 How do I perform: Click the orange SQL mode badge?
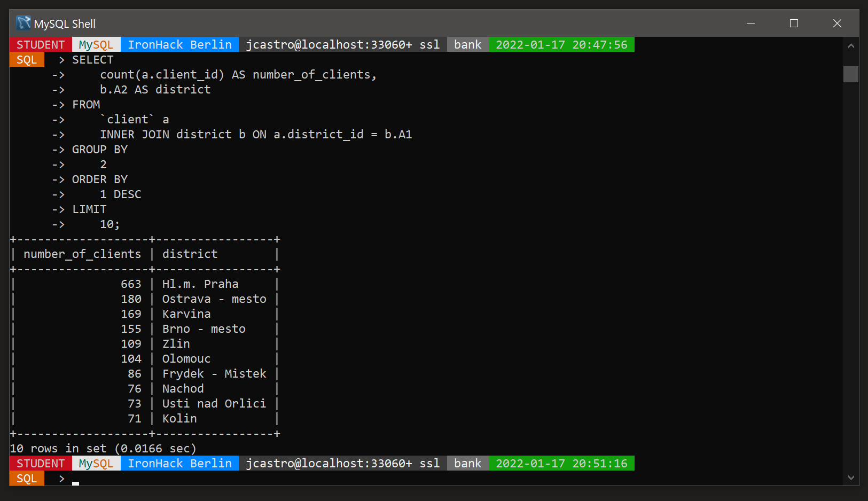coord(26,59)
